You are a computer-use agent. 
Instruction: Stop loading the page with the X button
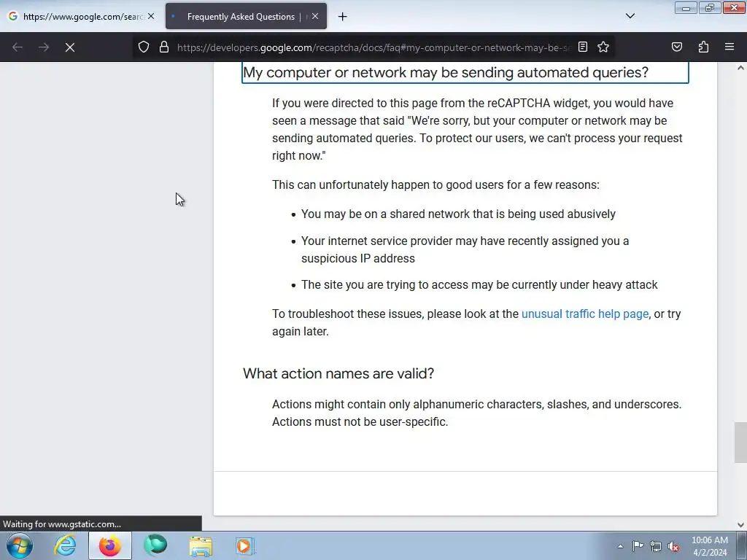pos(69,47)
